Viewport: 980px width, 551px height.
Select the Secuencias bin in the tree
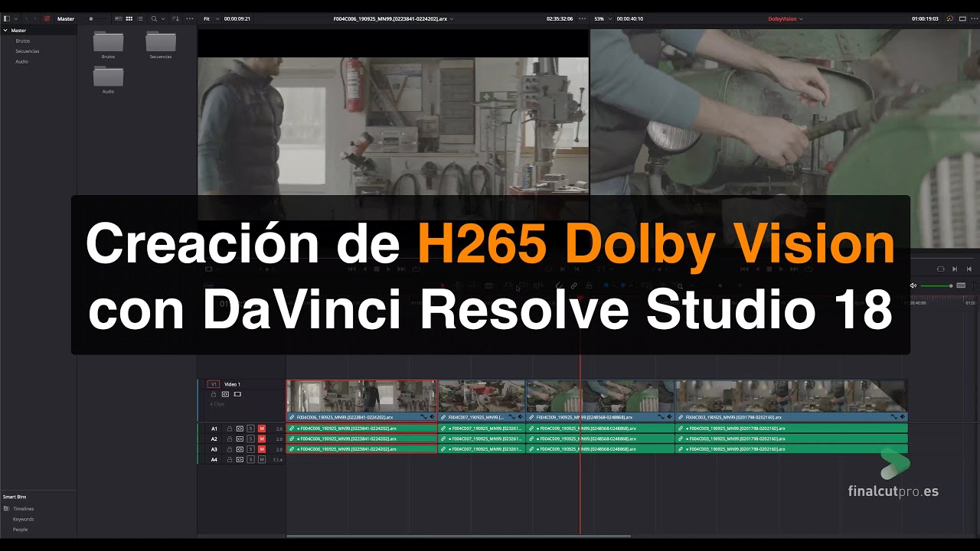tap(27, 51)
